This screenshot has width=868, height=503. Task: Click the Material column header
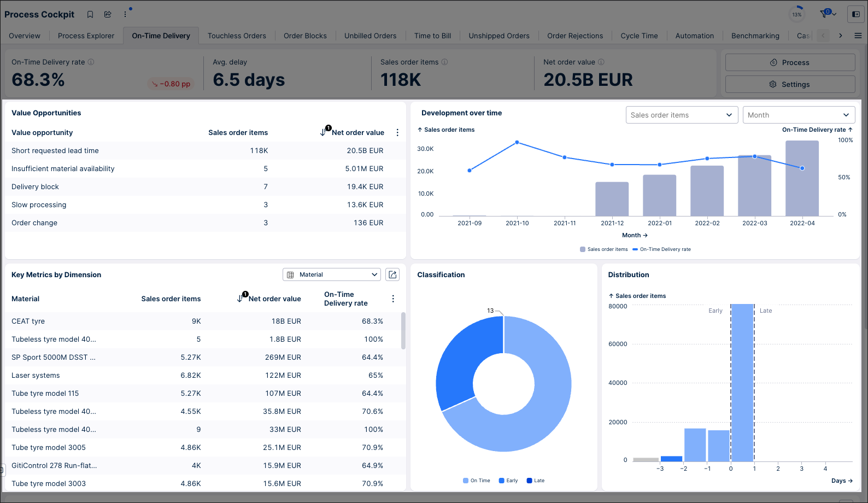click(x=26, y=299)
